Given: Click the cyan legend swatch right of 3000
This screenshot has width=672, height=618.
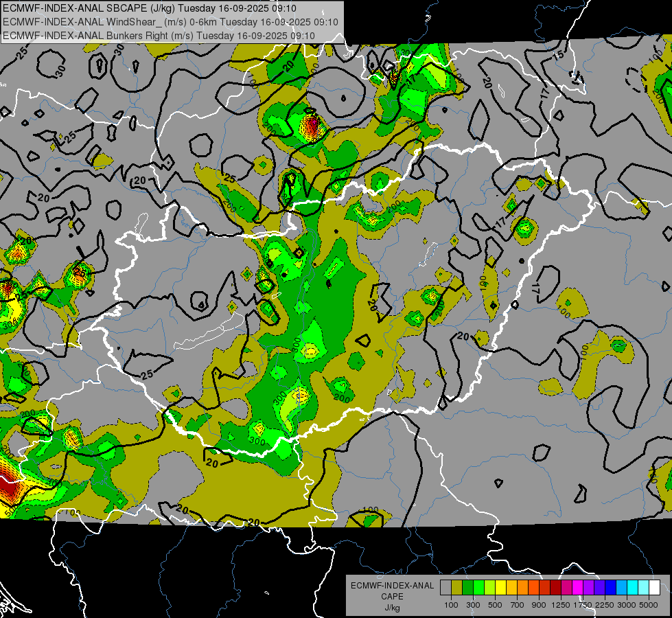Looking at the screenshot, I should click(632, 587).
